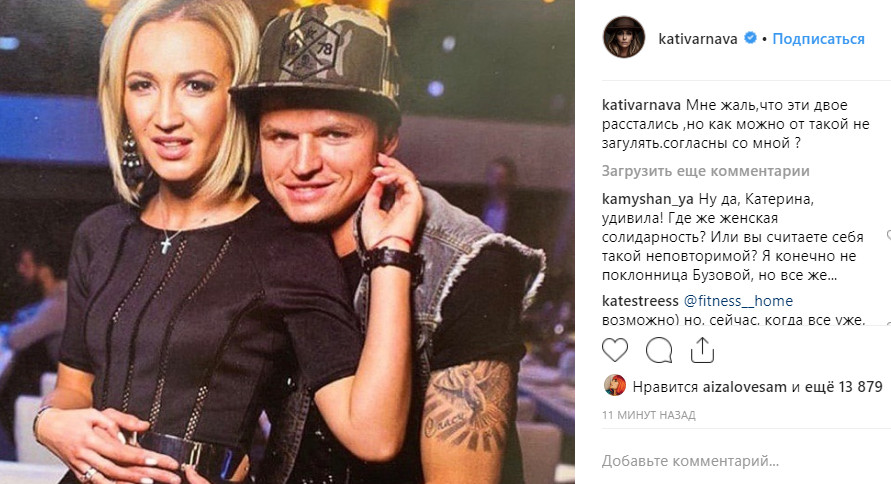Follow the account via Подписаться
The width and height of the screenshot is (891, 484).
818,39
